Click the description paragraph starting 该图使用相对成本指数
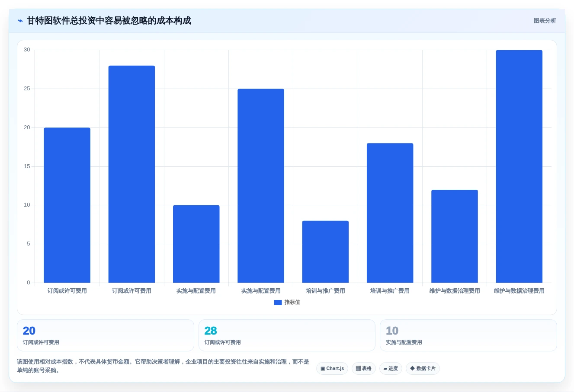The image size is (574, 392). pyautogui.click(x=163, y=366)
